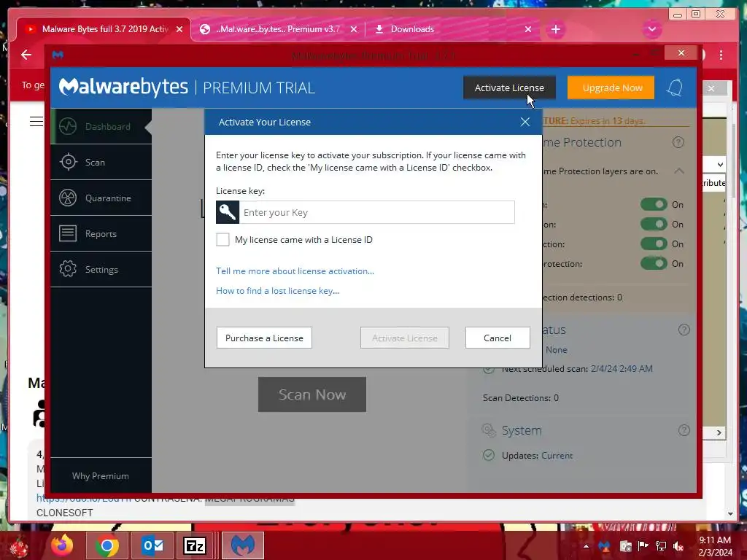This screenshot has height=560, width=747.
Task: Open Outlook from the taskbar
Action: tap(153, 545)
